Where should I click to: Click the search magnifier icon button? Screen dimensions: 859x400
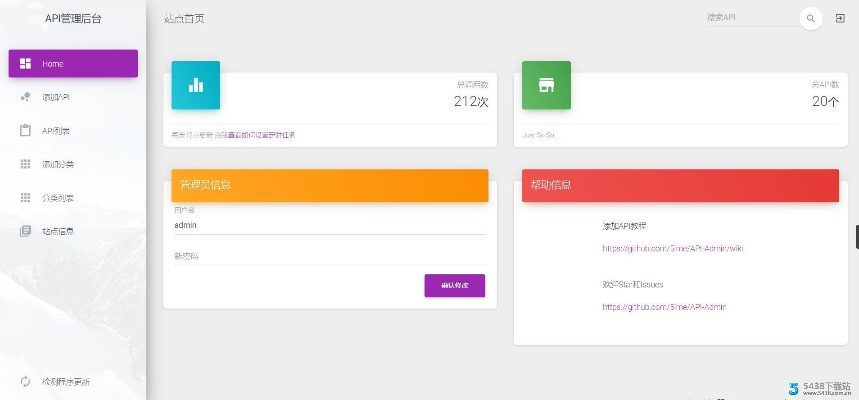point(811,19)
